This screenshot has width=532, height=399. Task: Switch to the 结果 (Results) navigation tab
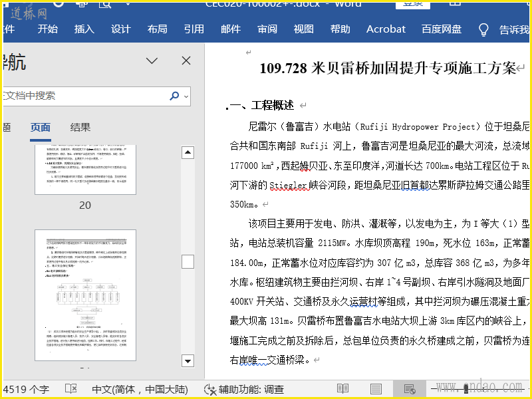80,128
